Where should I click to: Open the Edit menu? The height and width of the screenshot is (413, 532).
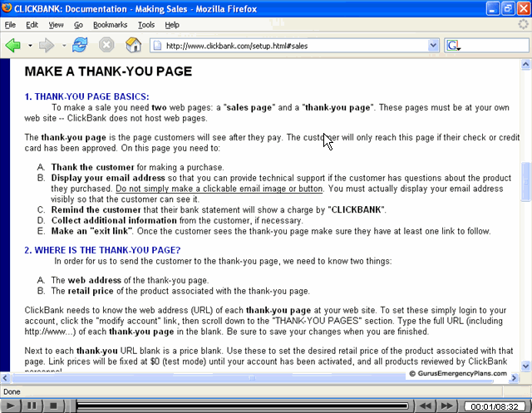[32, 25]
